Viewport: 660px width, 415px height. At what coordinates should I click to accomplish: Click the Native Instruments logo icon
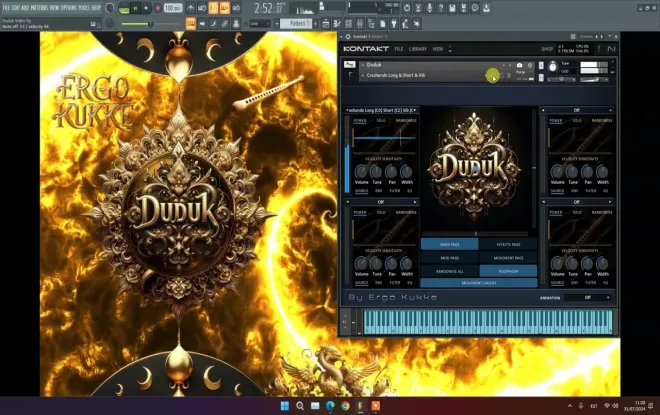click(611, 49)
